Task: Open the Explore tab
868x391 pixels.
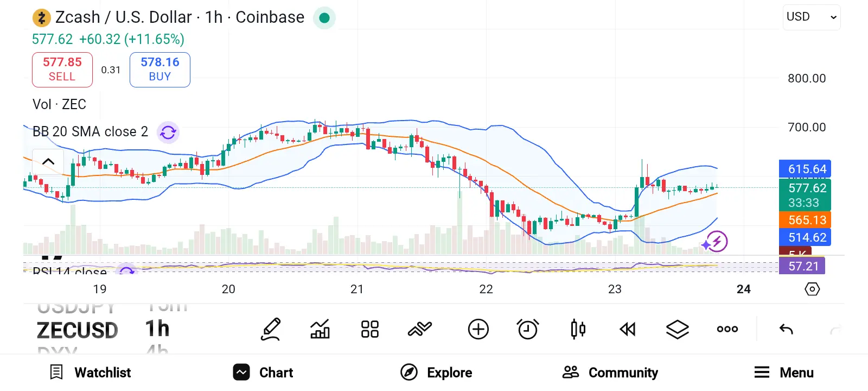Action: coord(436,373)
